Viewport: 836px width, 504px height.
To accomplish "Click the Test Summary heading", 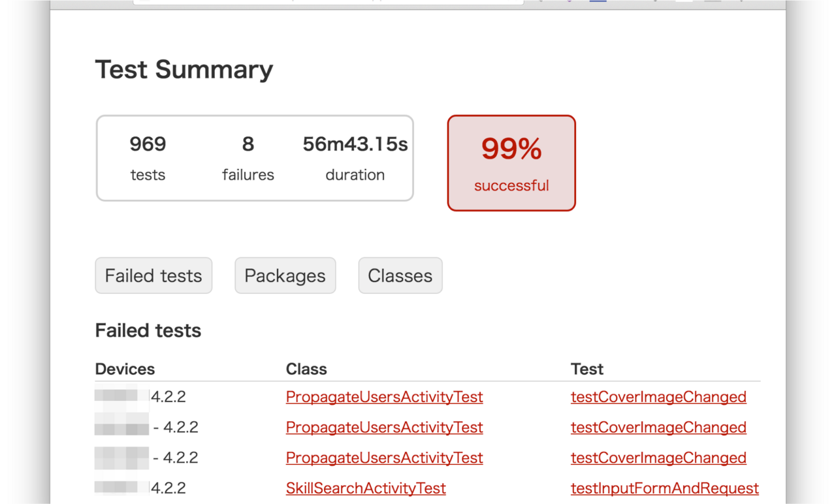I will 184,69.
